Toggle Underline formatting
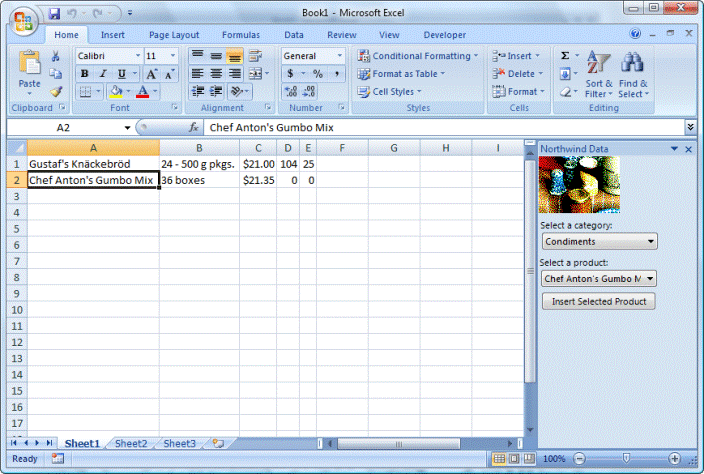 pyautogui.click(x=121, y=74)
